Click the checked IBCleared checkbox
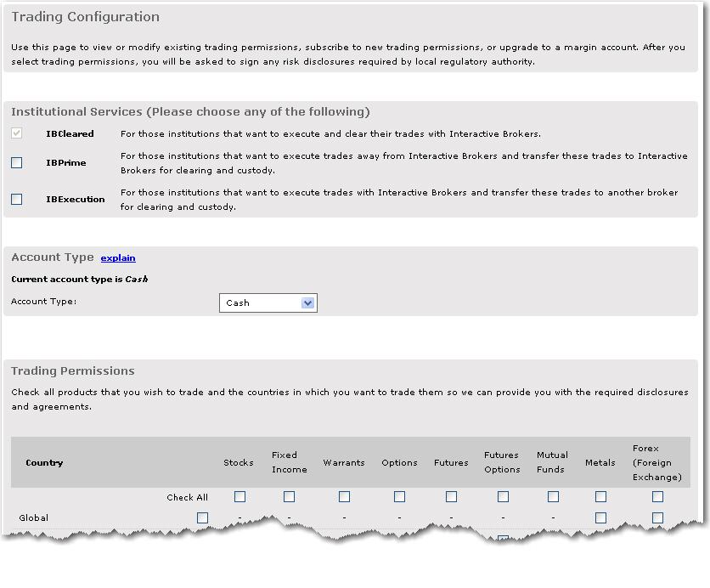This screenshot has height=588, width=710. tap(16, 133)
